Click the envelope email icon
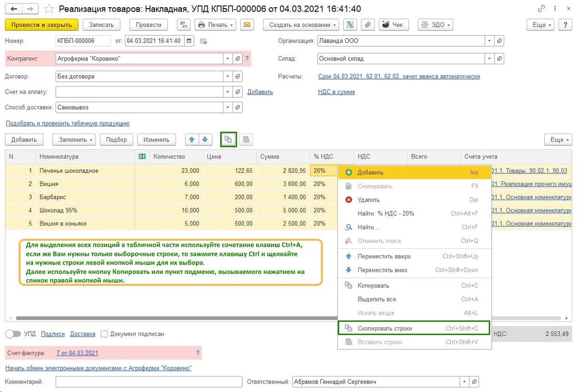The image size is (579, 392). pos(247,25)
